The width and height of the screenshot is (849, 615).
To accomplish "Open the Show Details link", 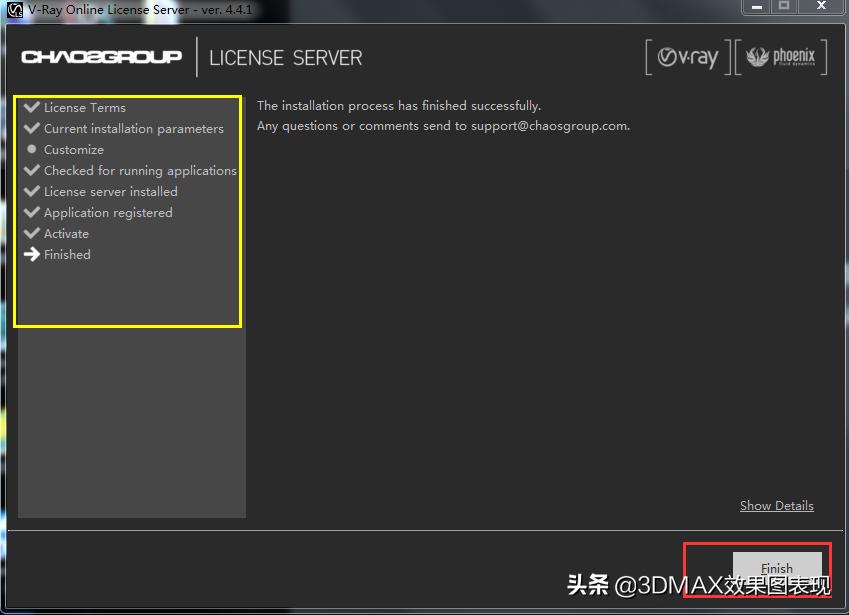I will pyautogui.click(x=776, y=506).
